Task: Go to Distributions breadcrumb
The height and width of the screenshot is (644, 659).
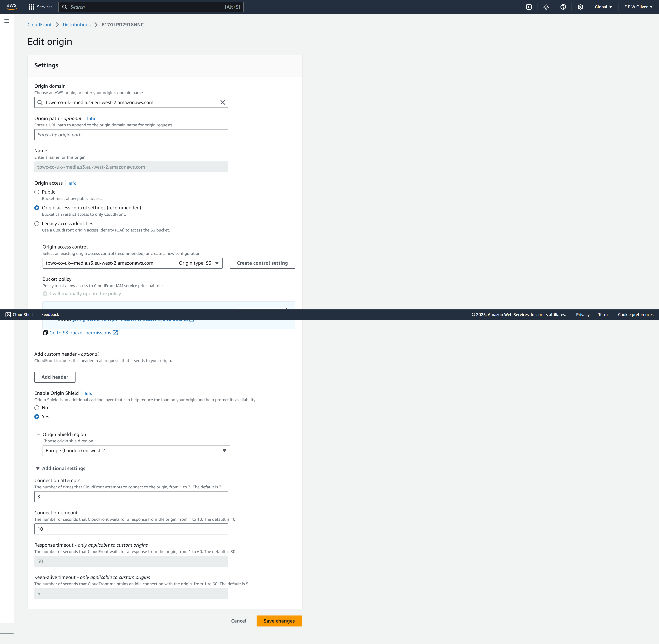Action: click(x=77, y=25)
